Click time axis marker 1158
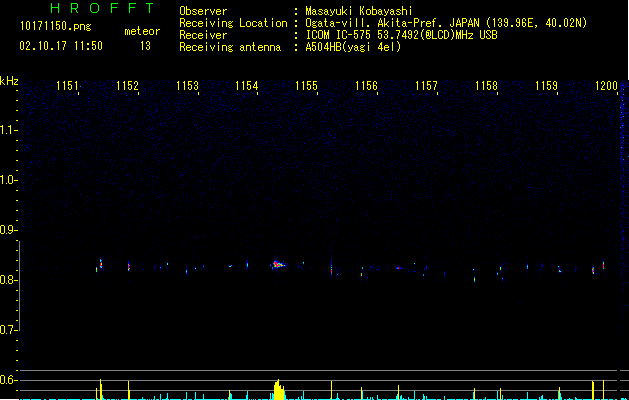The height and width of the screenshot is (400, 629). click(486, 86)
